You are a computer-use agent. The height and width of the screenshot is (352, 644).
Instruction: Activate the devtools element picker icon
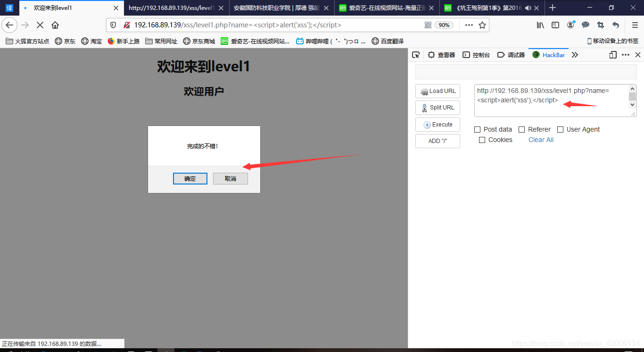point(416,55)
